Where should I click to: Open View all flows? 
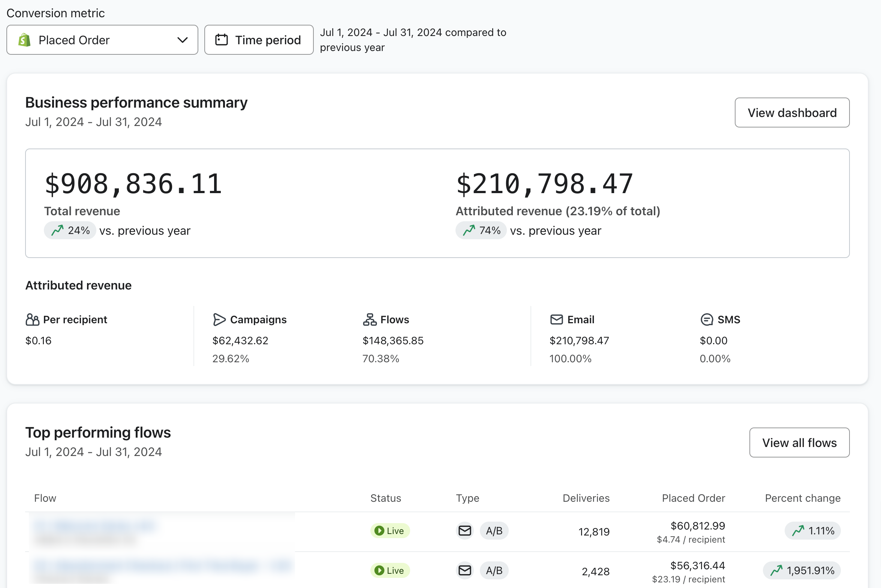[799, 442]
